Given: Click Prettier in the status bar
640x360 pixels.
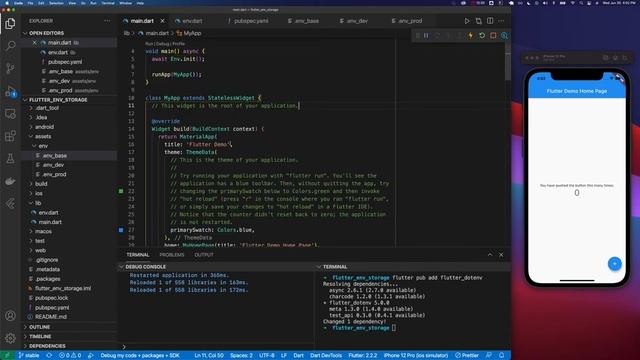Looking at the screenshot, I should (x=467, y=356).
